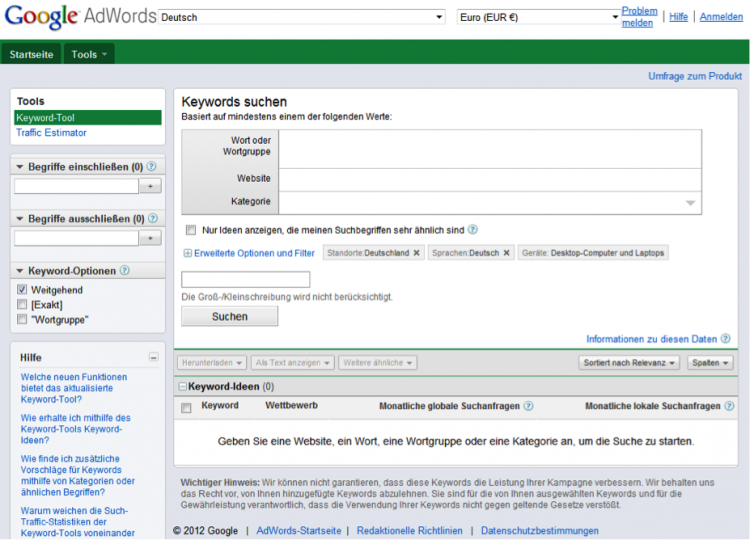Viewport: 750px width, 540px height.
Task: Open help link Wie erhalte ich Keyword-Ideen
Action: click(75, 429)
